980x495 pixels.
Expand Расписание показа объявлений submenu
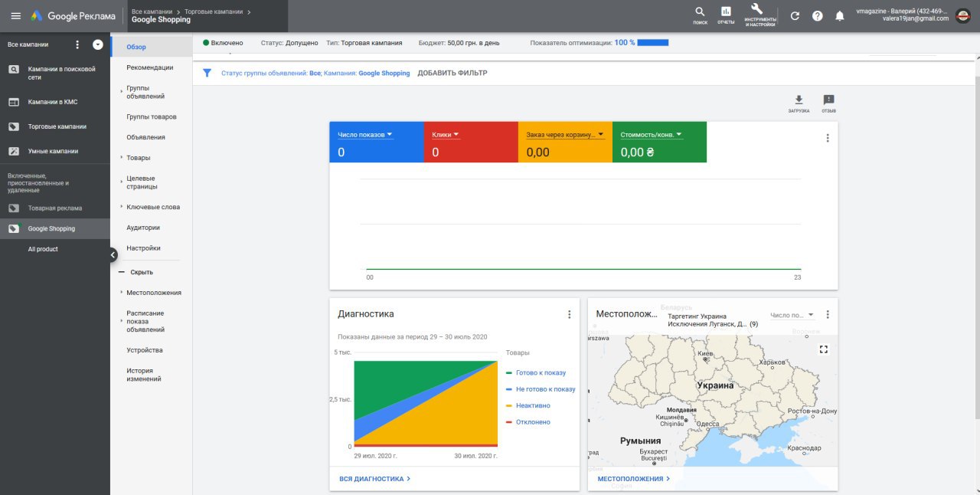pyautogui.click(x=121, y=322)
